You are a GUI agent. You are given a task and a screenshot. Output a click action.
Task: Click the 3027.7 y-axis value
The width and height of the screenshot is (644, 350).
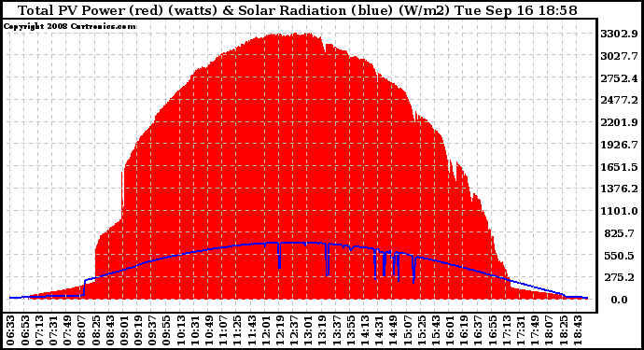pos(619,56)
